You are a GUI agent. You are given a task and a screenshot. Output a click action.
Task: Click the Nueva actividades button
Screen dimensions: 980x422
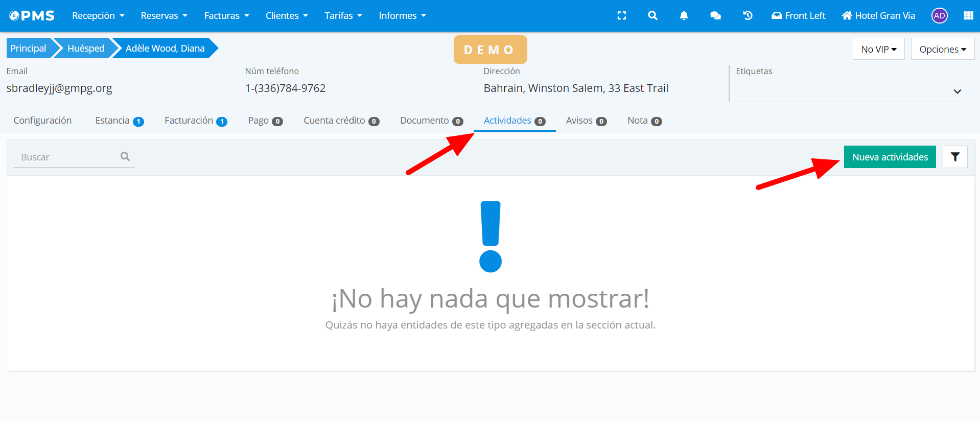click(x=890, y=157)
